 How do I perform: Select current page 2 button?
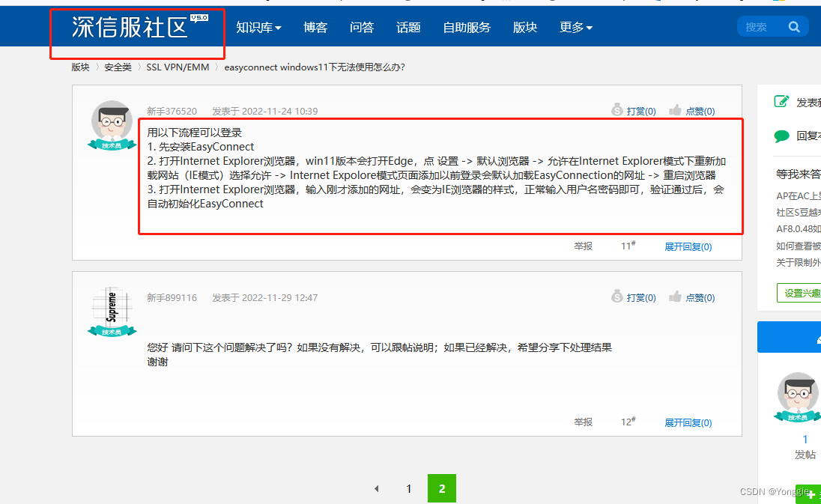pos(442,488)
